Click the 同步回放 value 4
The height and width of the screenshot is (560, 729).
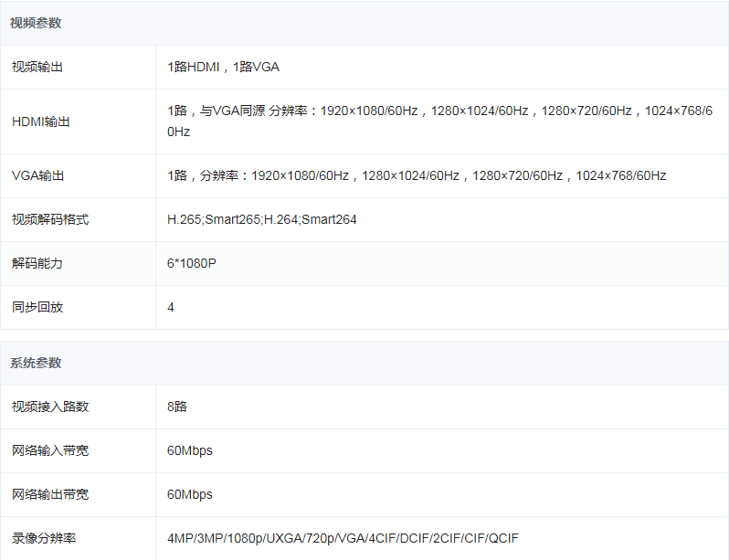tap(171, 308)
